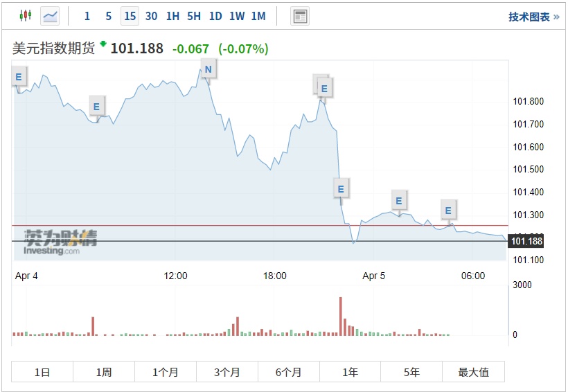
Task: Click the tallest red volume bar
Action: [341, 317]
